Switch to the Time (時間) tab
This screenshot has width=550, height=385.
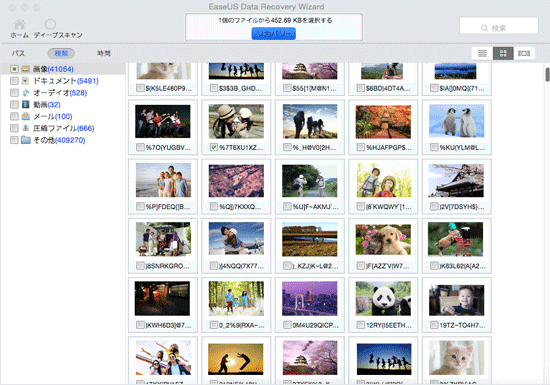pos(104,53)
